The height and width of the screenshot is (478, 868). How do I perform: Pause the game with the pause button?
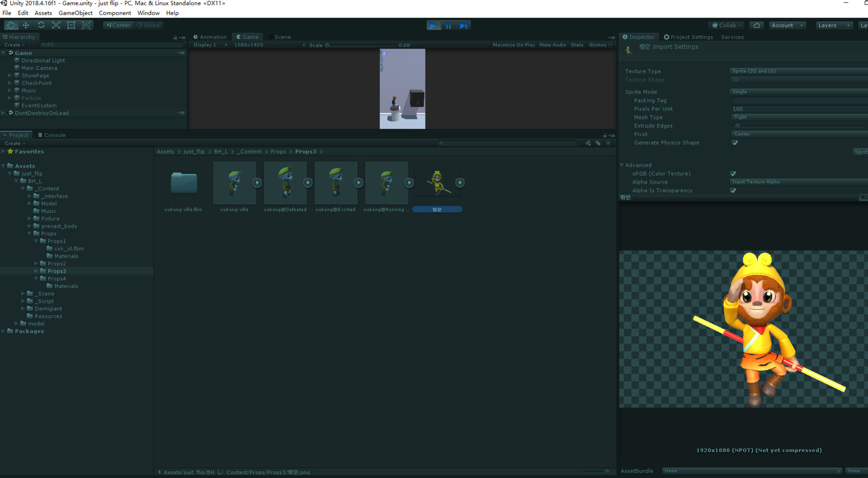tap(448, 26)
